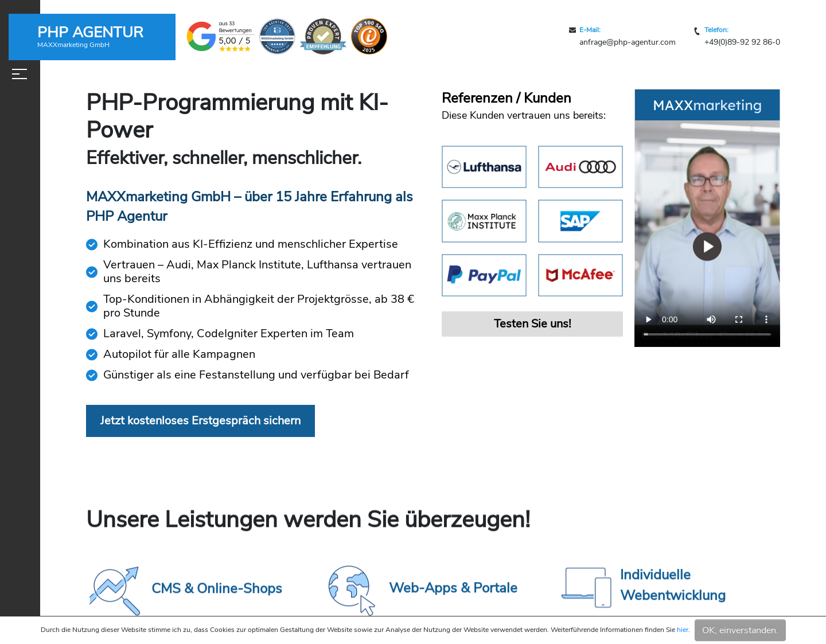Image resolution: width=826 pixels, height=644 pixels.
Task: Mute the video using the speaker icon
Action: [x=711, y=319]
